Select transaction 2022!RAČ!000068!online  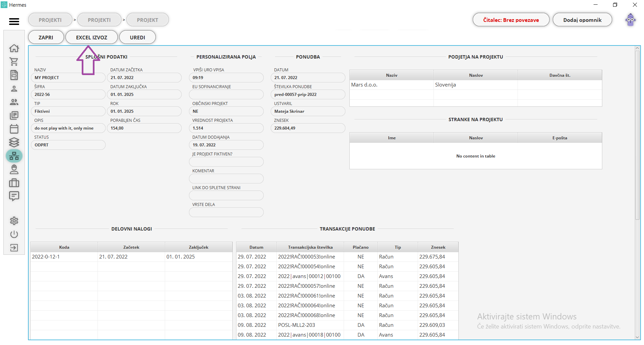(x=347, y=315)
